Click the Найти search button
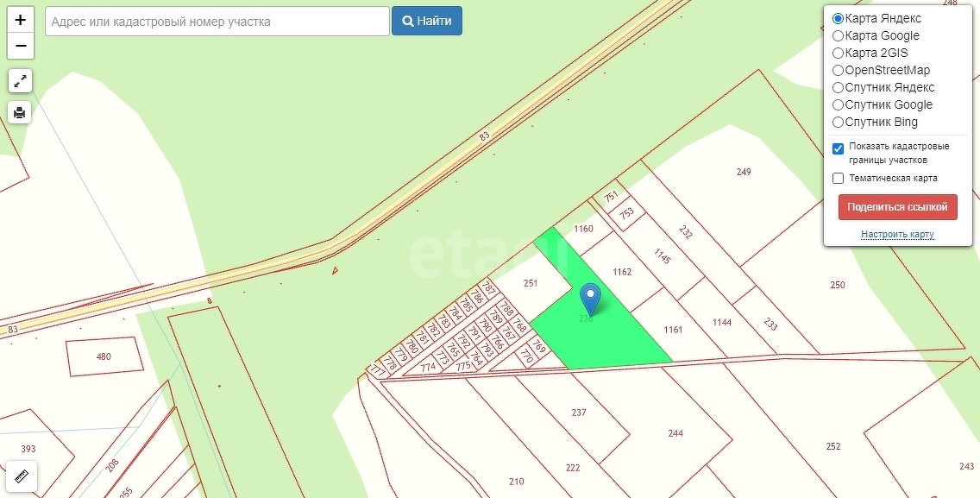 pos(427,22)
